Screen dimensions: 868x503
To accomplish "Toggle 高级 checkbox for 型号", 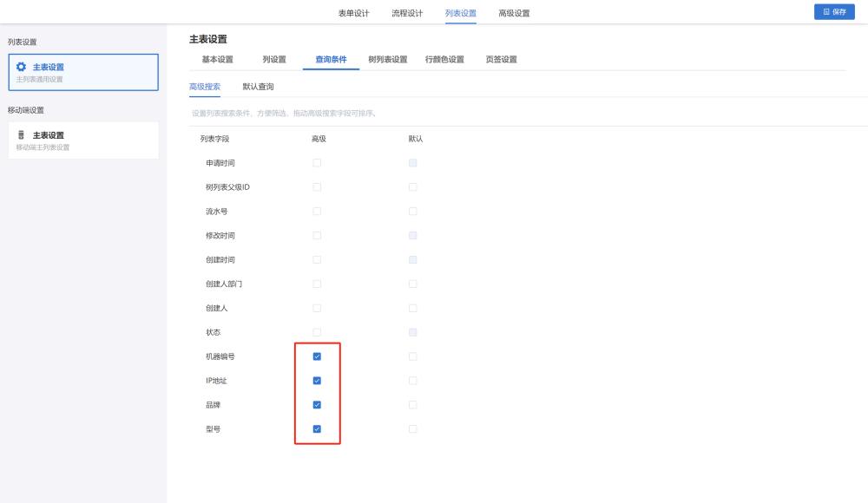I will [x=317, y=429].
